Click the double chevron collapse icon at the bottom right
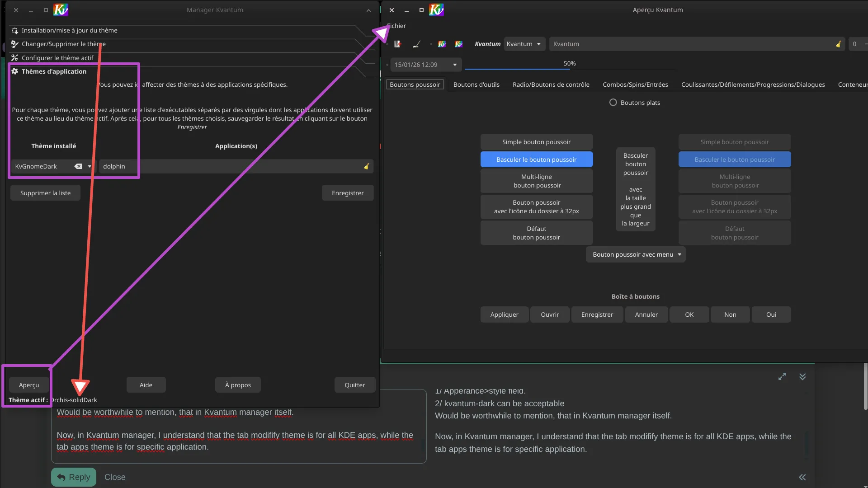Viewport: 868px width, 488px height. (x=802, y=477)
